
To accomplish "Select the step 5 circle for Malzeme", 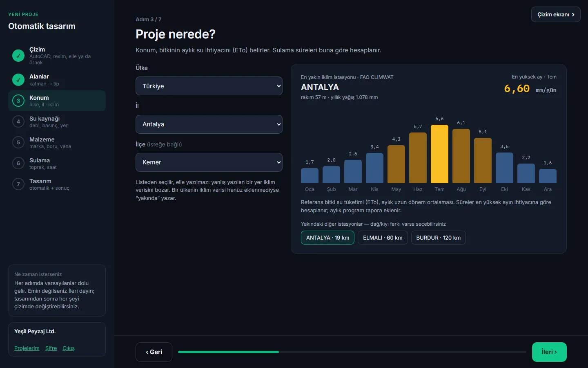I will tap(18, 143).
